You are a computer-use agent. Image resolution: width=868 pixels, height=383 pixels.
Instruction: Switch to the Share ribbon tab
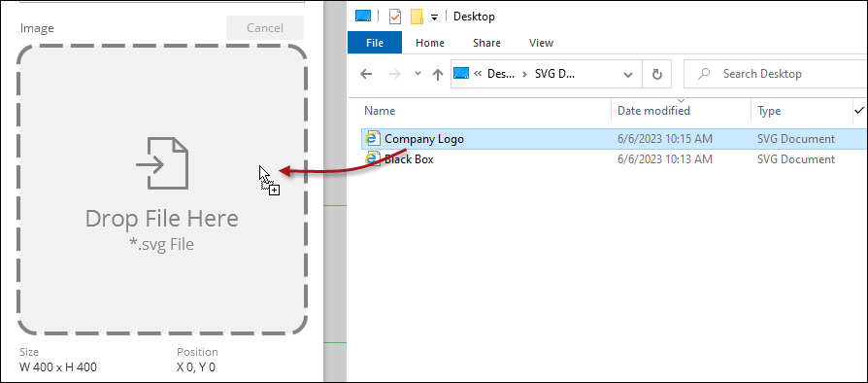(x=486, y=43)
